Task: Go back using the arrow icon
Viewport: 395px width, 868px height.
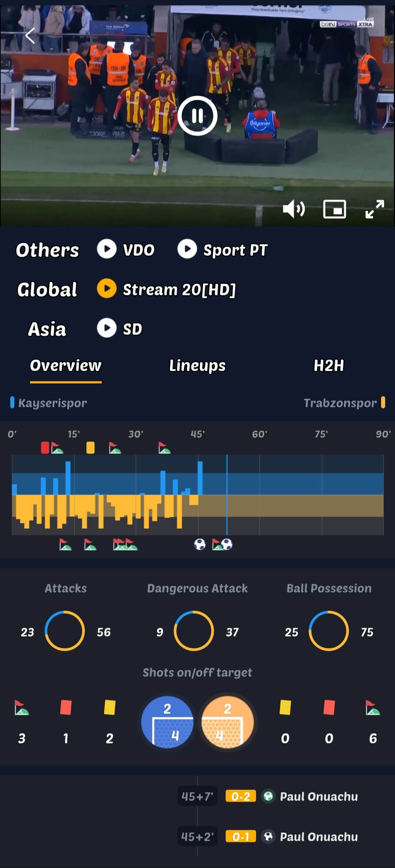Action: tap(30, 36)
